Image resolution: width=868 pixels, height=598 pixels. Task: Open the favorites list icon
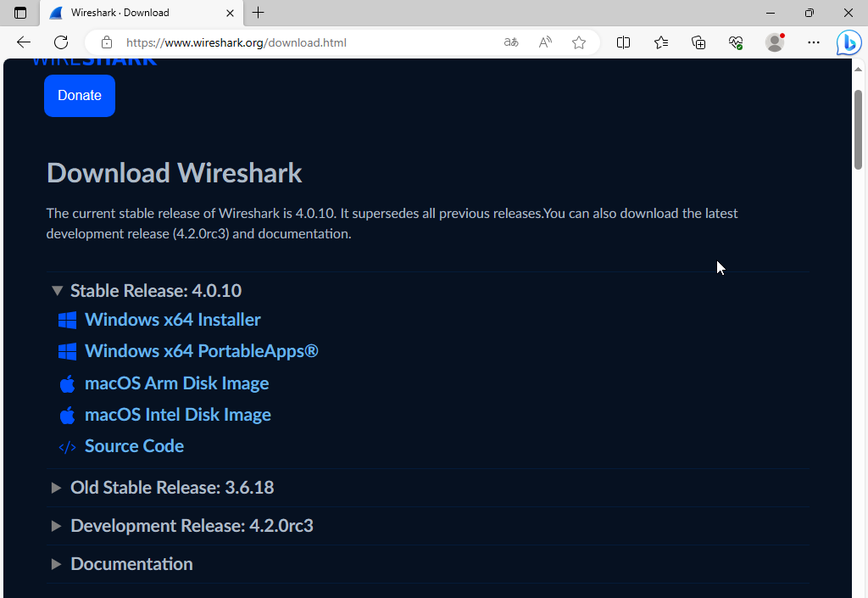click(661, 42)
